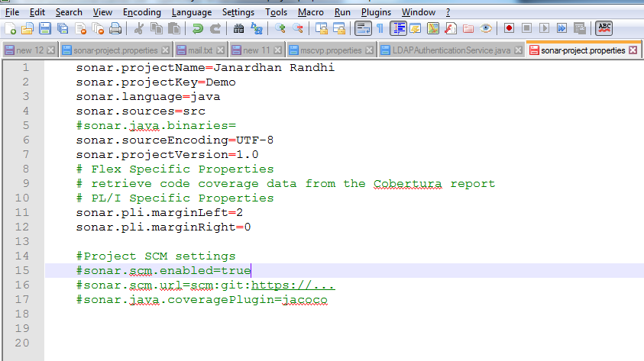Image resolution: width=644 pixels, height=361 pixels.
Task: Zoom in on the editor
Action: pyautogui.click(x=280, y=28)
